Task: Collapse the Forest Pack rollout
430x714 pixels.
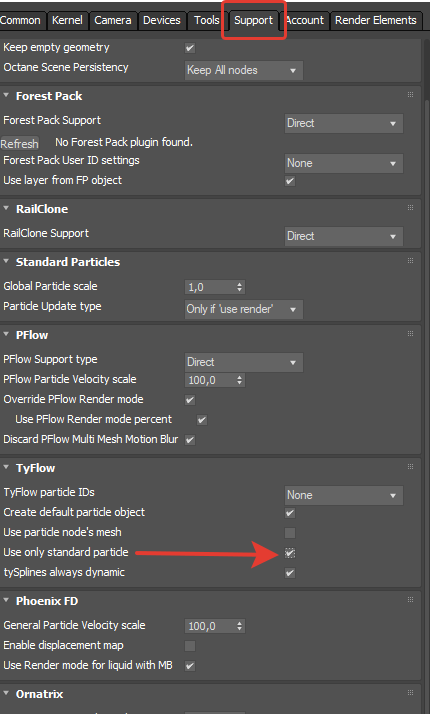Action: (x=6, y=96)
